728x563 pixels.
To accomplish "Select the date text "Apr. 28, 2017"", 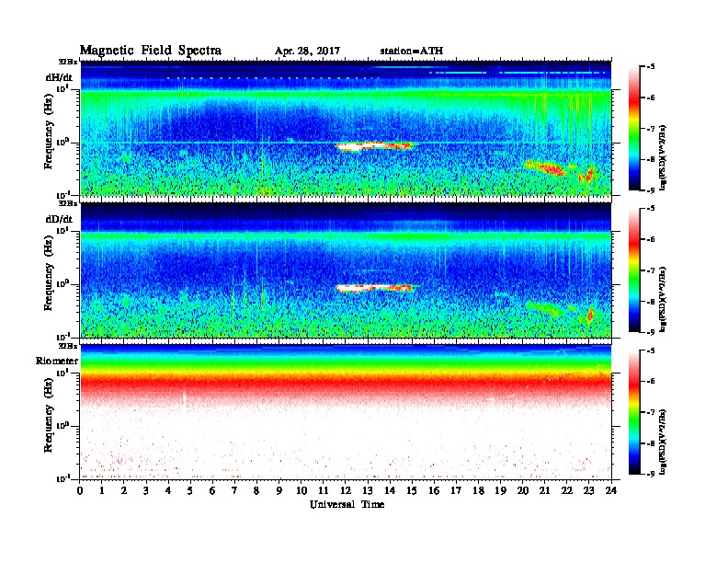I will coord(307,52).
